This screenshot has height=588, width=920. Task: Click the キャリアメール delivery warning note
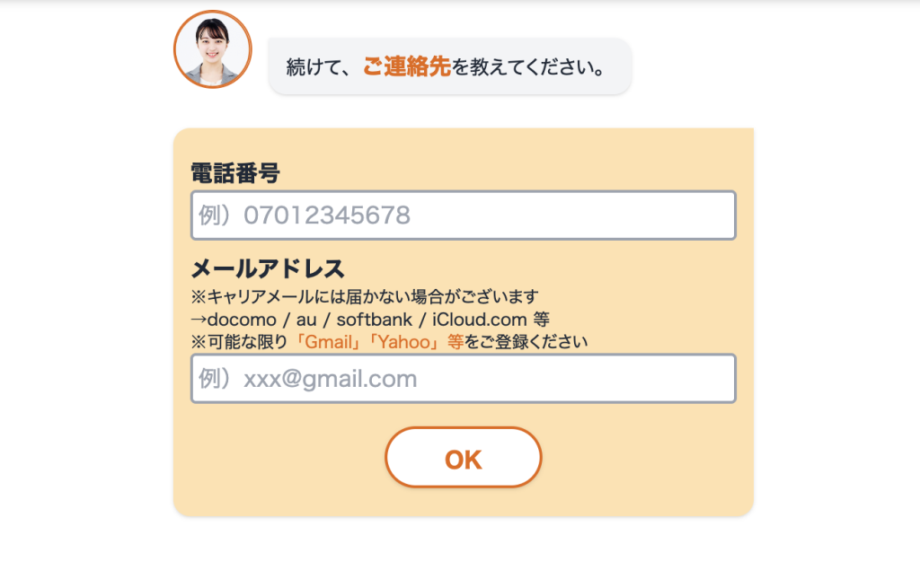click(x=364, y=296)
